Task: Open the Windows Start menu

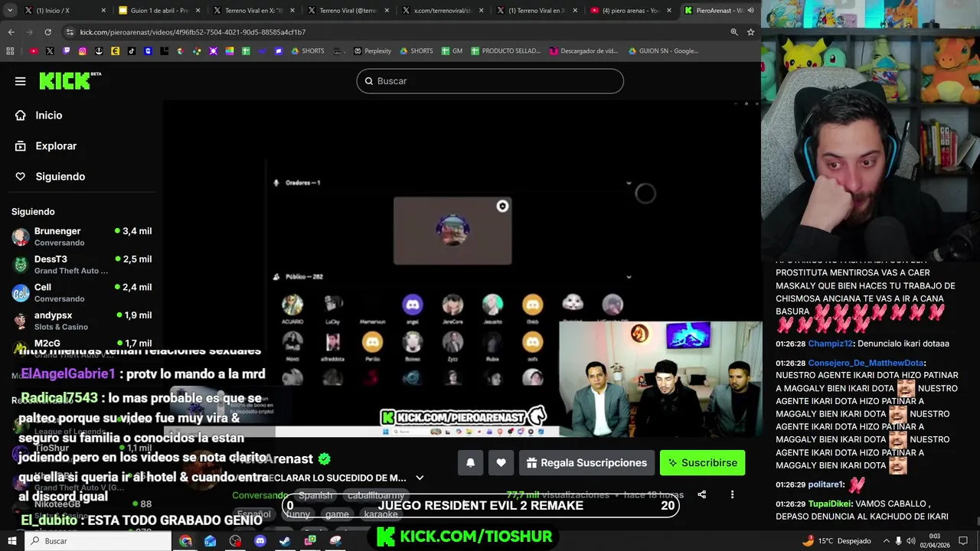Action: 11,541
